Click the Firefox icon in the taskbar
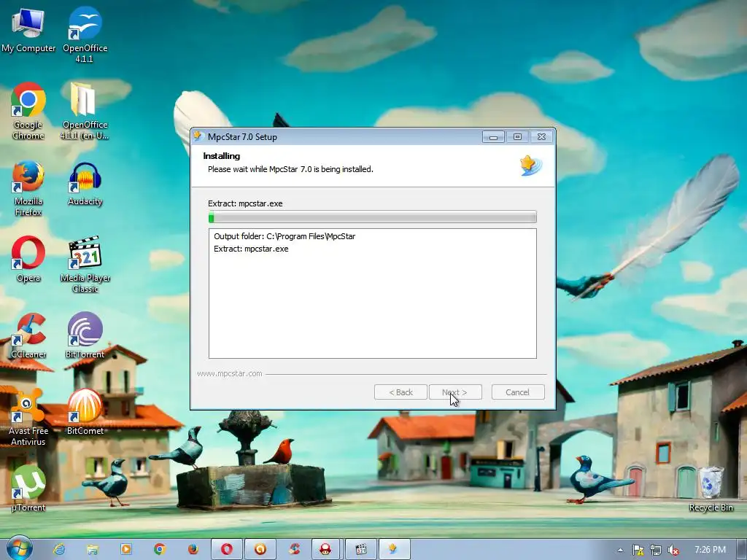The height and width of the screenshot is (560, 747). click(193, 550)
